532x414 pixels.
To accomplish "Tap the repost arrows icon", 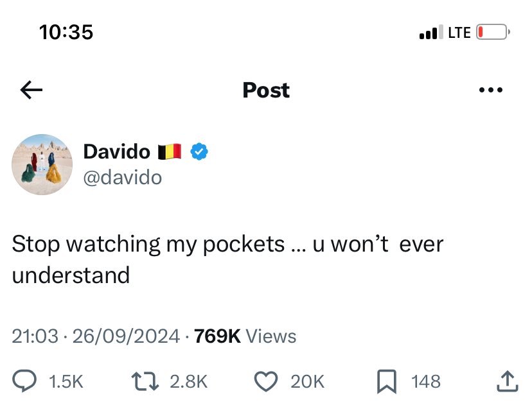I will point(145,381).
